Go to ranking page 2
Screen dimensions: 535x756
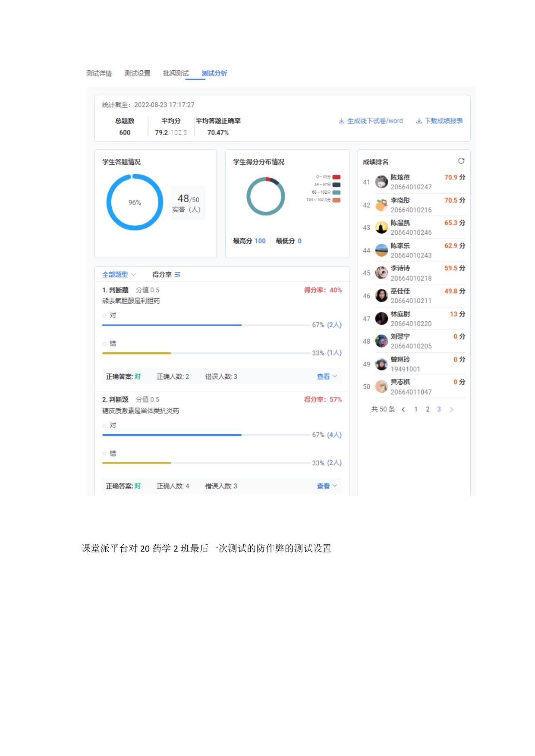click(428, 409)
